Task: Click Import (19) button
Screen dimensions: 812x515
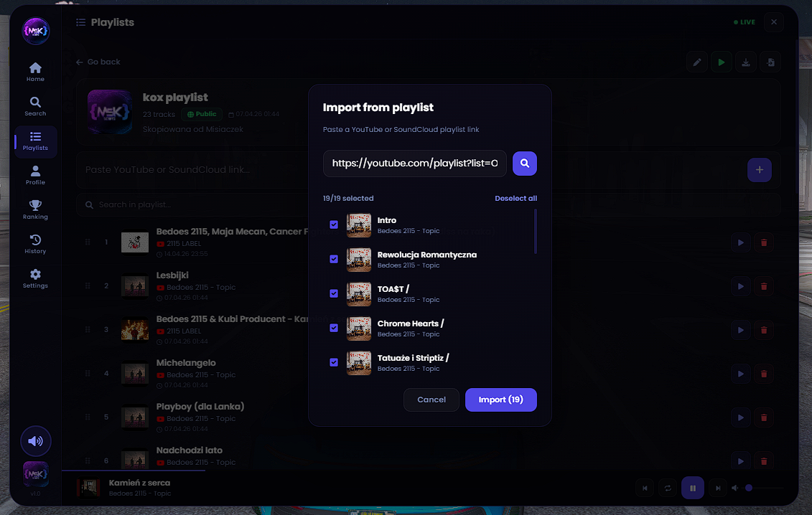Action: point(500,400)
